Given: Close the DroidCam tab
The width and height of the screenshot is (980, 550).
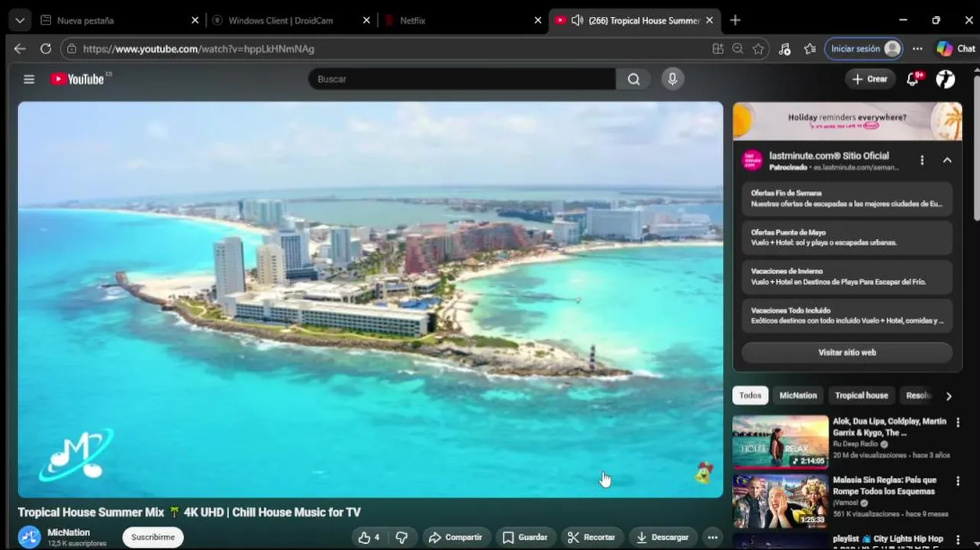Looking at the screenshot, I should point(366,21).
